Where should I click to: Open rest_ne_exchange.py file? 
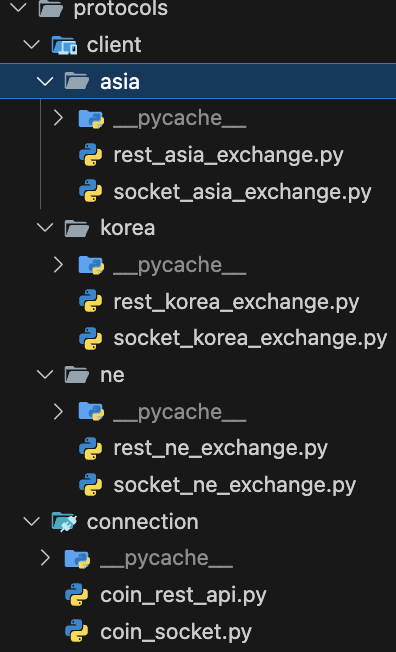coord(220,449)
